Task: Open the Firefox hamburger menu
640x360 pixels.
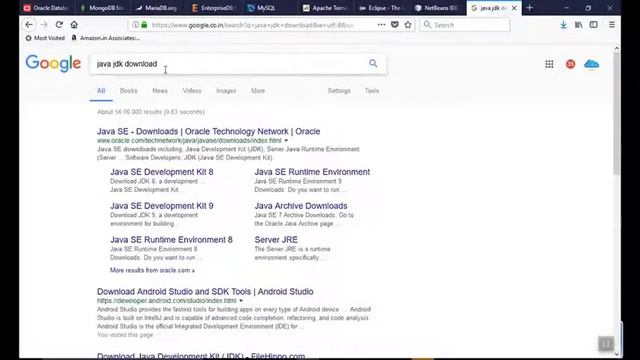Action: (611, 24)
